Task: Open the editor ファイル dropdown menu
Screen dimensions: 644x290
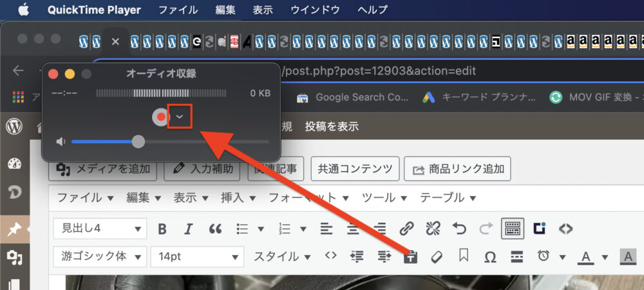Action: [86, 198]
